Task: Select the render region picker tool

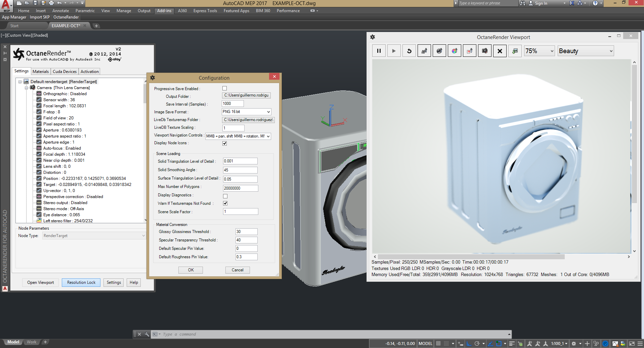Action: 470,51
